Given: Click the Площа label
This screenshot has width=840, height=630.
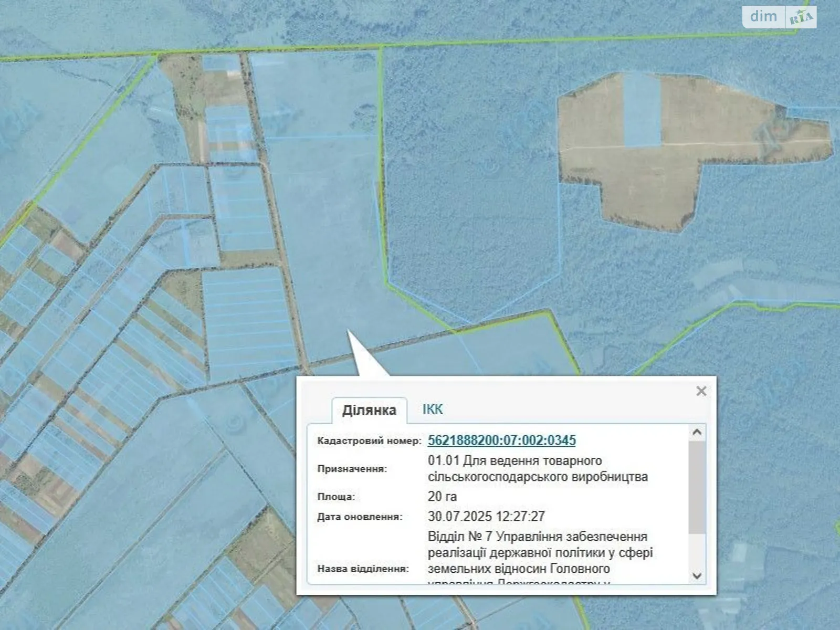Looking at the screenshot, I should pyautogui.click(x=336, y=497).
